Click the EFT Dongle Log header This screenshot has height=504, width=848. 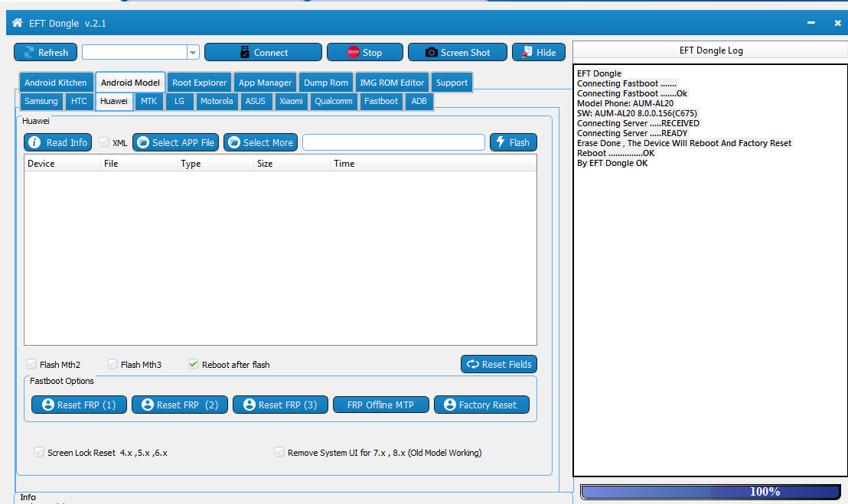(x=711, y=50)
